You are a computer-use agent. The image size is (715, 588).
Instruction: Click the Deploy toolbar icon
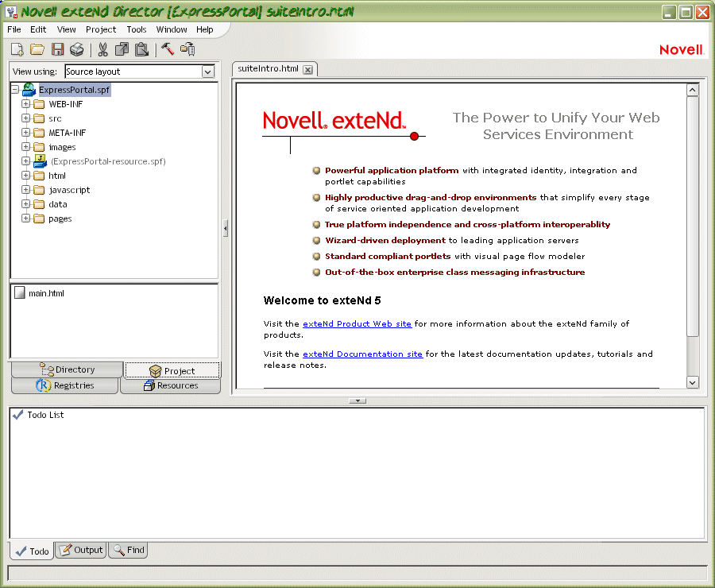[187, 48]
